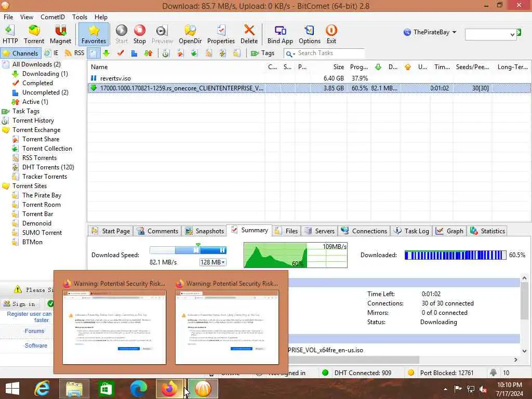Open Torrent History in sidebar

[33, 121]
